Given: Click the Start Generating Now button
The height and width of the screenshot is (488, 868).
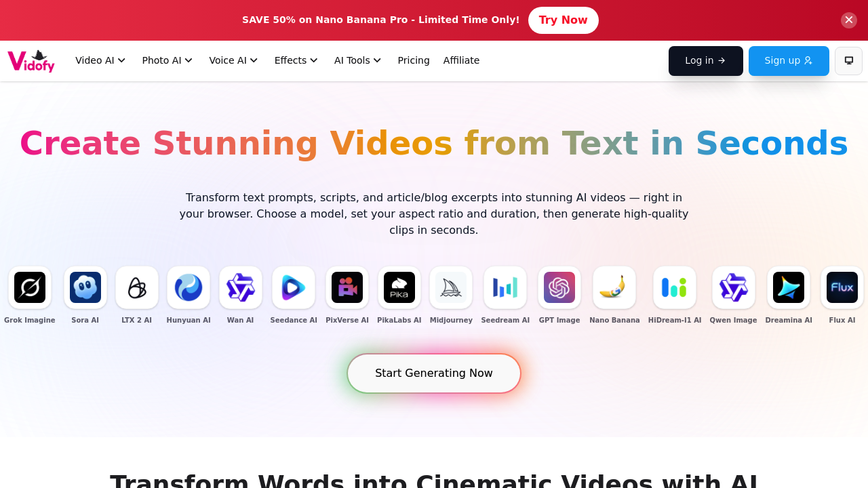Looking at the screenshot, I should pos(434,373).
